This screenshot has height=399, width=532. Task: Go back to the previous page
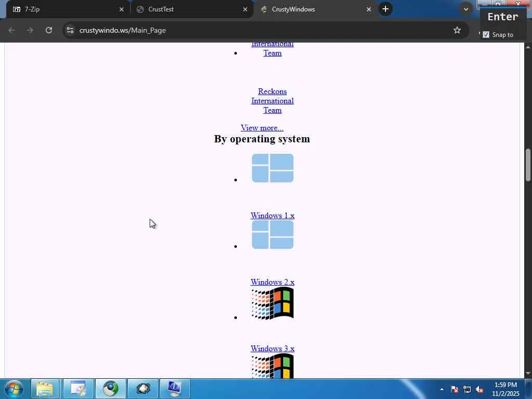pyautogui.click(x=11, y=30)
